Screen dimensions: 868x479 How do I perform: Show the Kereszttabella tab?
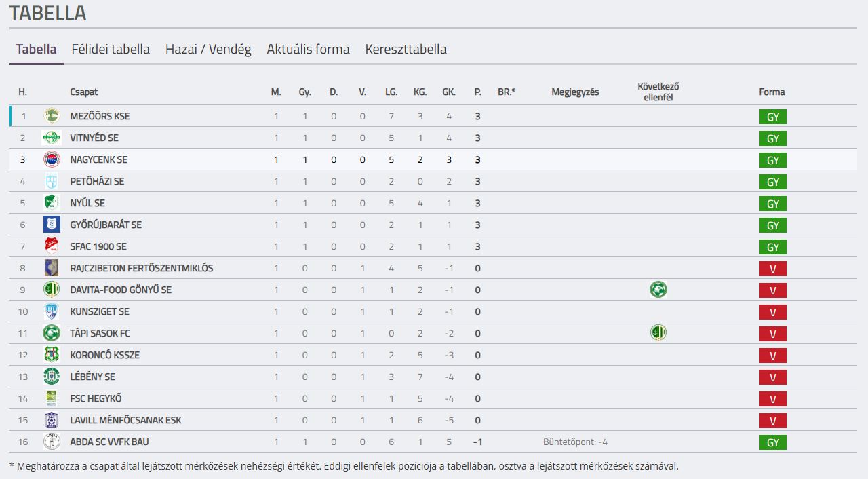(406, 50)
